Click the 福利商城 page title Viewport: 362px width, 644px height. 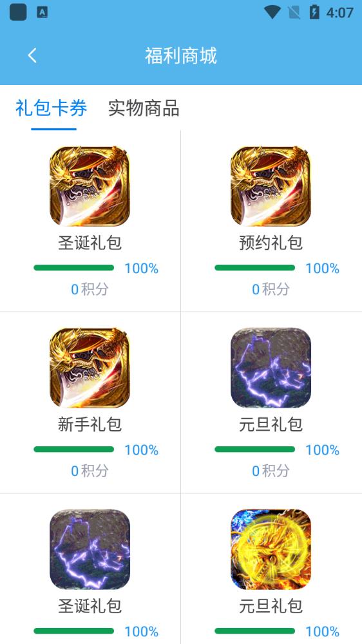[x=181, y=55]
